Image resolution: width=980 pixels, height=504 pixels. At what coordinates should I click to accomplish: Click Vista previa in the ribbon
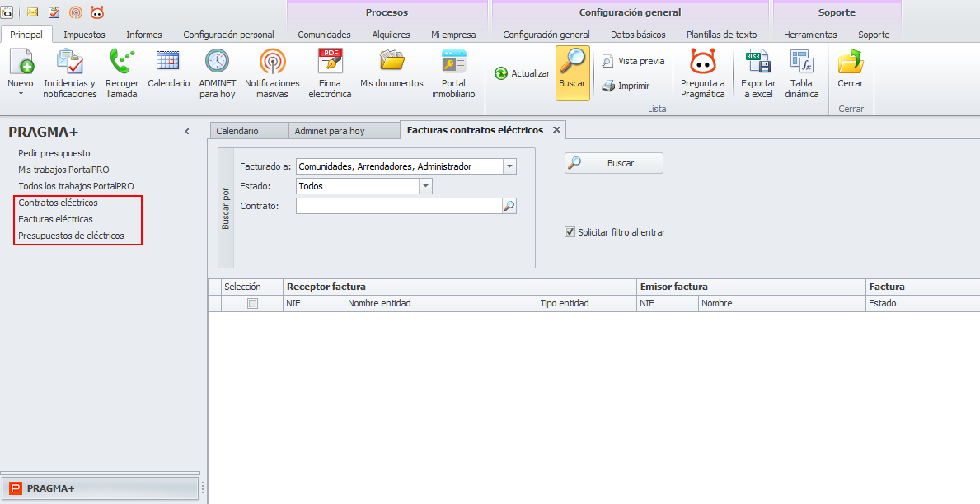(x=633, y=61)
